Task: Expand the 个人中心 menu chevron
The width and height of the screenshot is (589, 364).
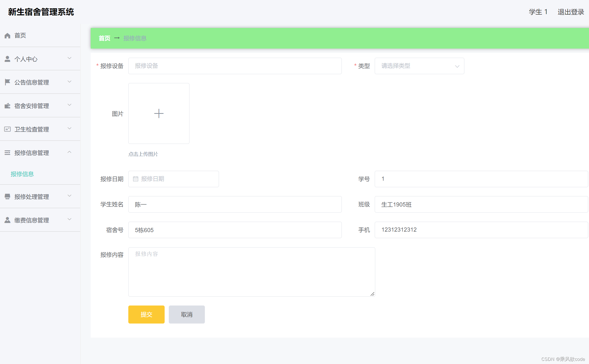Action: pos(70,58)
